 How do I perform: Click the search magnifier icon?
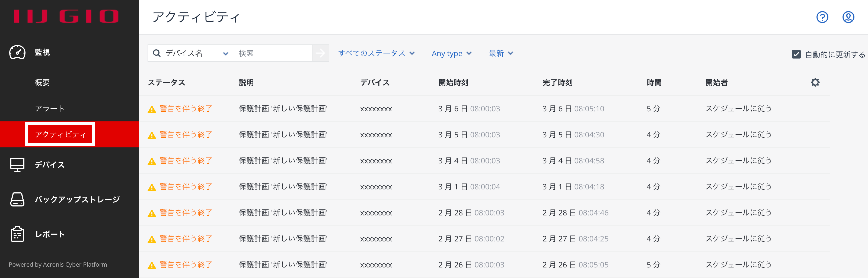coord(157,53)
